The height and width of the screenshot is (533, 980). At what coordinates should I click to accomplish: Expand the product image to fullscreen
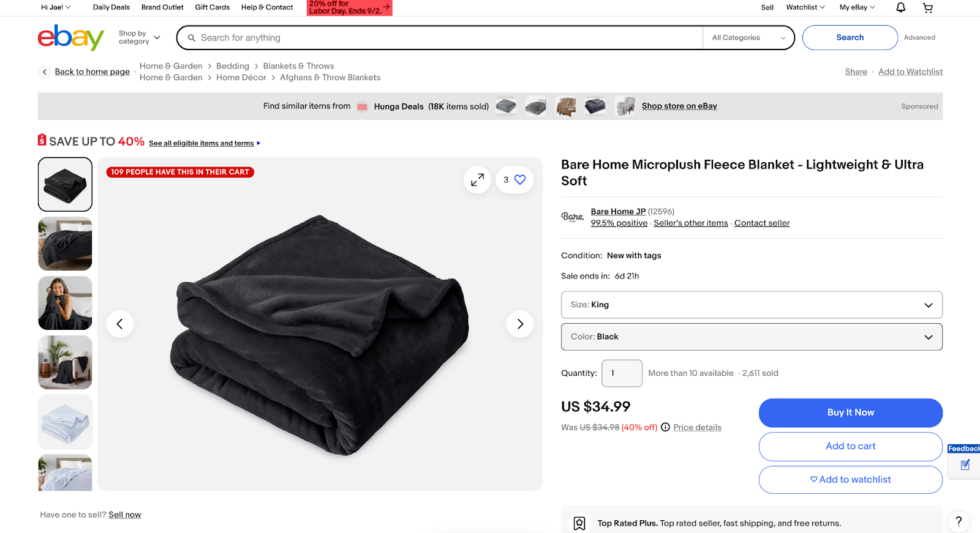pyautogui.click(x=477, y=179)
